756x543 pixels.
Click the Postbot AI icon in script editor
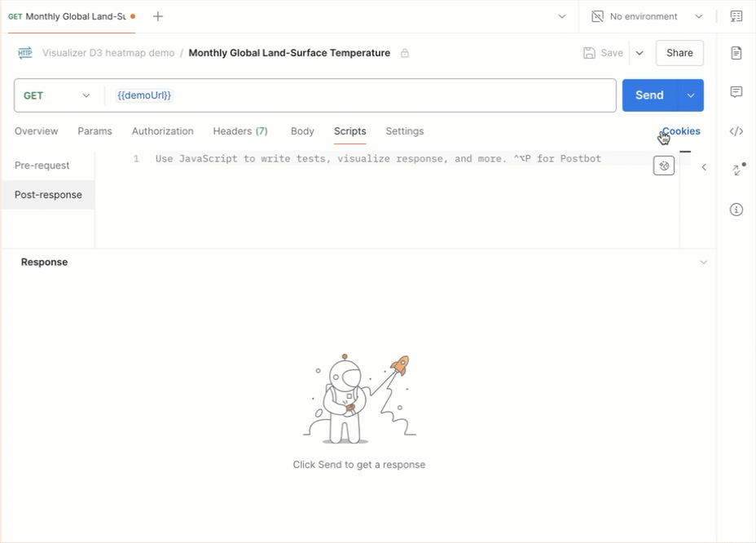tap(663, 165)
